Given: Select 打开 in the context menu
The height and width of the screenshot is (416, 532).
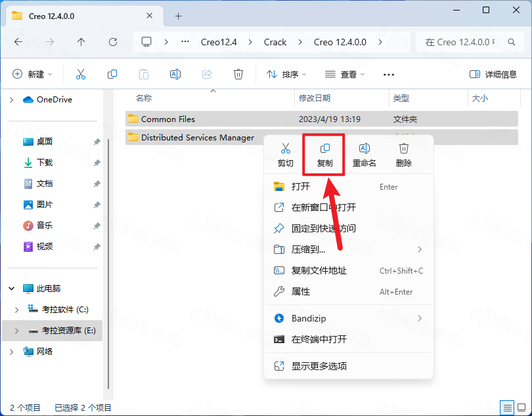Looking at the screenshot, I should click(x=349, y=186).
